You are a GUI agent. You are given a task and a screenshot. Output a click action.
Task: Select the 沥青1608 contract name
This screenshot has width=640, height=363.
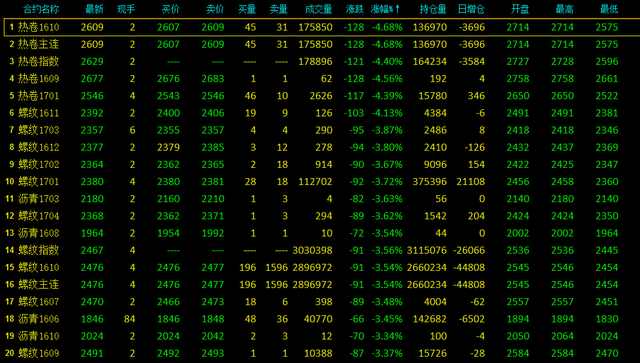(39, 233)
